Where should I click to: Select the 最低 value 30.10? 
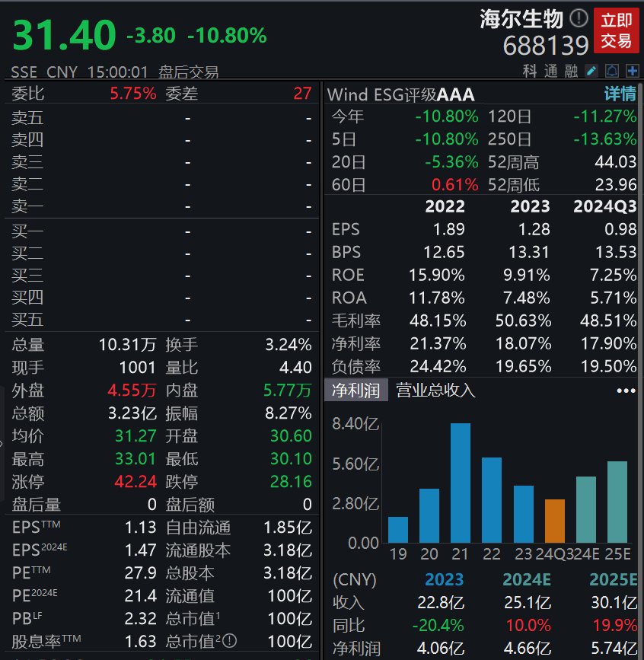point(291,458)
